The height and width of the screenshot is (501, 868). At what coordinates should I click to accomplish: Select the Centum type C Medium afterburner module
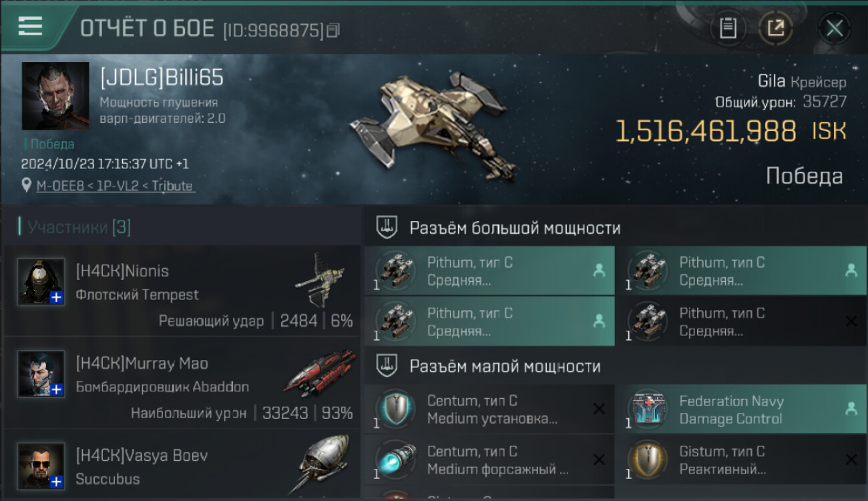point(489,460)
